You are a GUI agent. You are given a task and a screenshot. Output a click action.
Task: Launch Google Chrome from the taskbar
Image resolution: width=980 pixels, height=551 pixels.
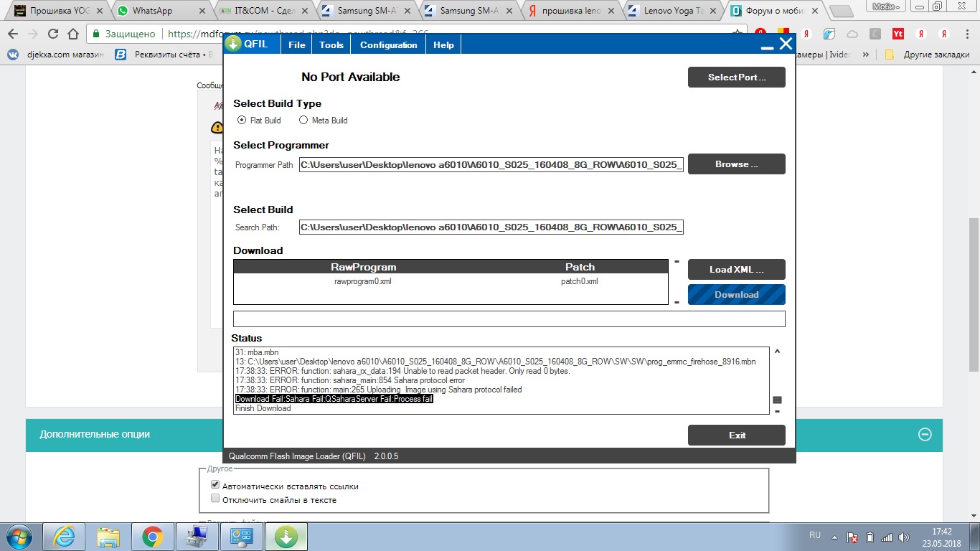point(152,536)
